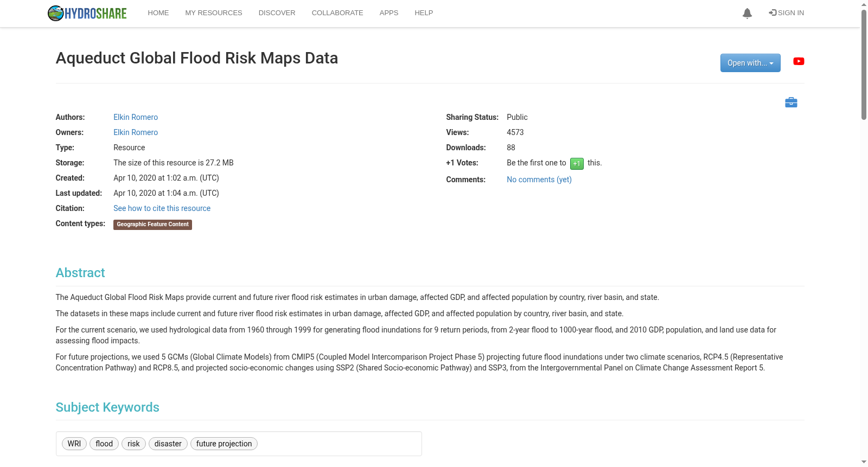Click the Created date Apr 10, 2020 1:02 a.m.

[x=166, y=178]
